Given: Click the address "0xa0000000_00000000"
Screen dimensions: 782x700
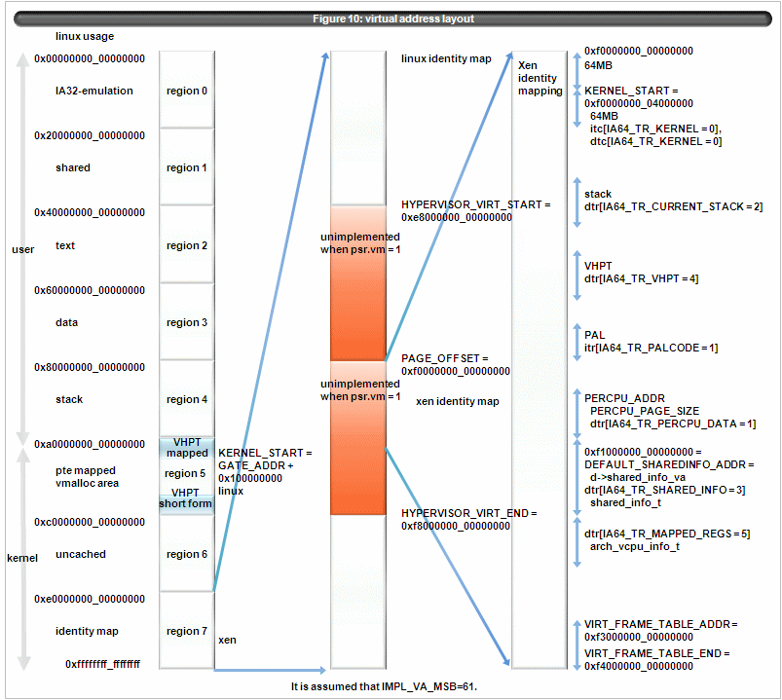Looking at the screenshot, I should [90, 444].
